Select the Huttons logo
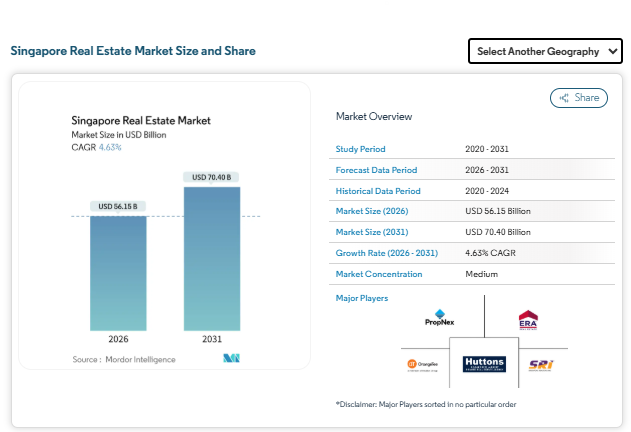The width and height of the screenshot is (631, 432). 484,364
